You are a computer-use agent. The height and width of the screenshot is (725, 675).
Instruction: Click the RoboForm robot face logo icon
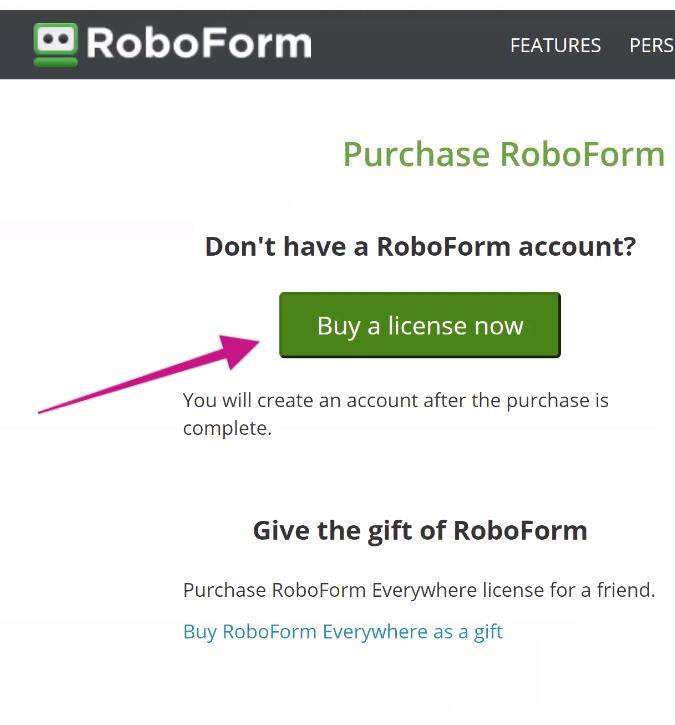coord(55,45)
